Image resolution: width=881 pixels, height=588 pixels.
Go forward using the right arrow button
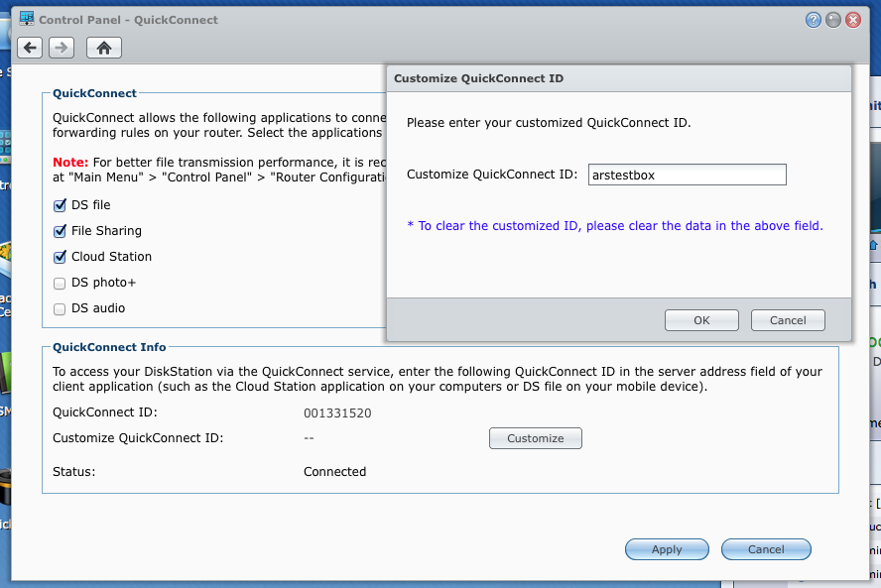pyautogui.click(x=62, y=48)
